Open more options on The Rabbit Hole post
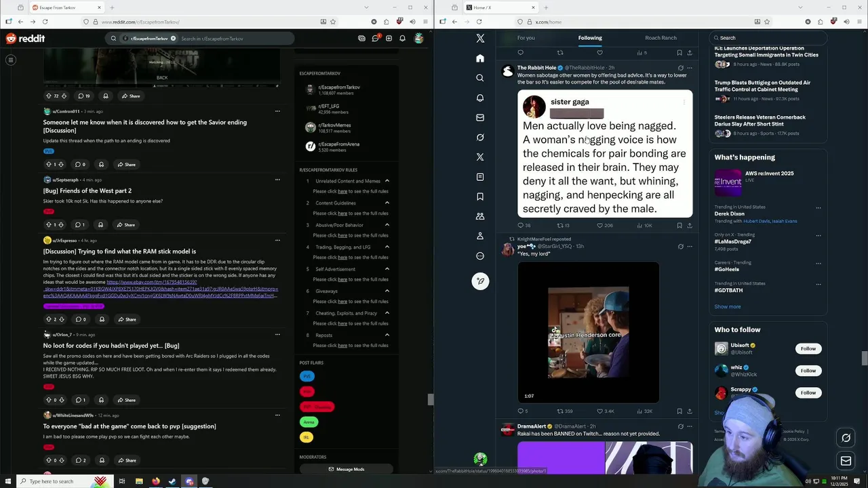Image resolution: width=868 pixels, height=488 pixels. (690, 68)
